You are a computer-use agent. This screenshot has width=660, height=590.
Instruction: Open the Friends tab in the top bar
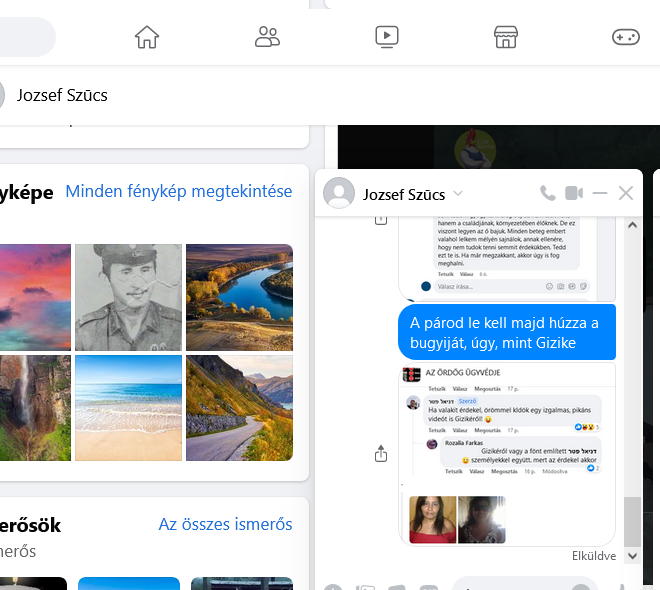[x=267, y=37]
